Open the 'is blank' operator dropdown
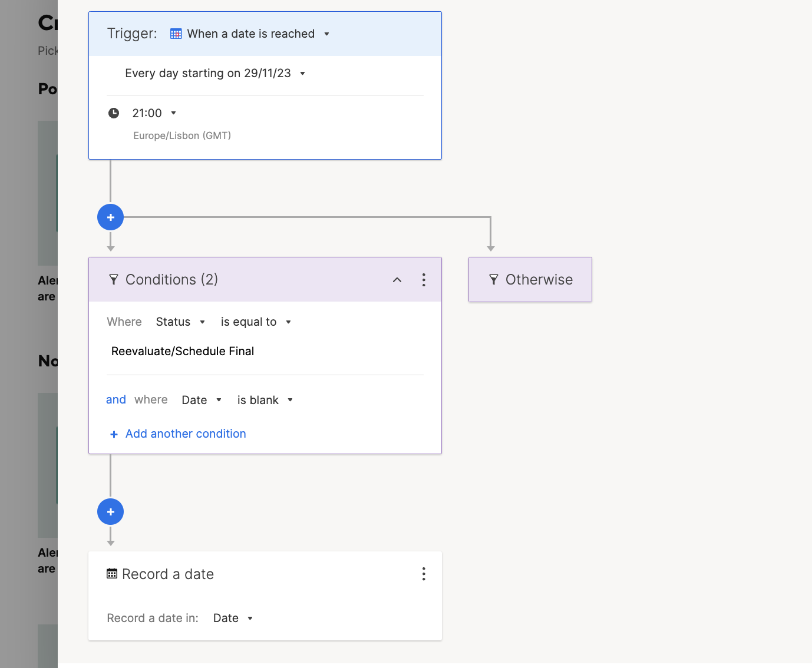Image resolution: width=812 pixels, height=668 pixels. (x=265, y=400)
